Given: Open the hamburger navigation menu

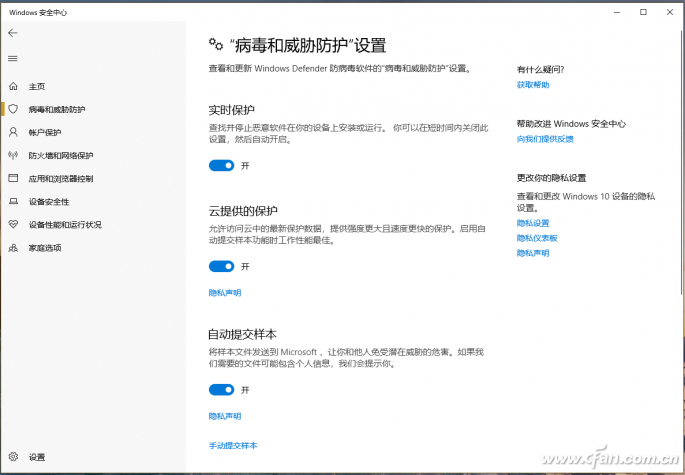Looking at the screenshot, I should (13, 59).
